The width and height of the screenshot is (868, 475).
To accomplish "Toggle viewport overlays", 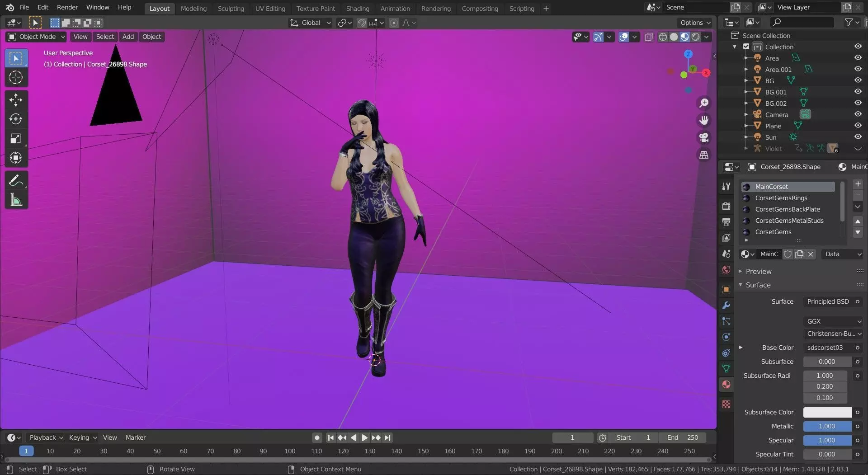I will pos(624,37).
